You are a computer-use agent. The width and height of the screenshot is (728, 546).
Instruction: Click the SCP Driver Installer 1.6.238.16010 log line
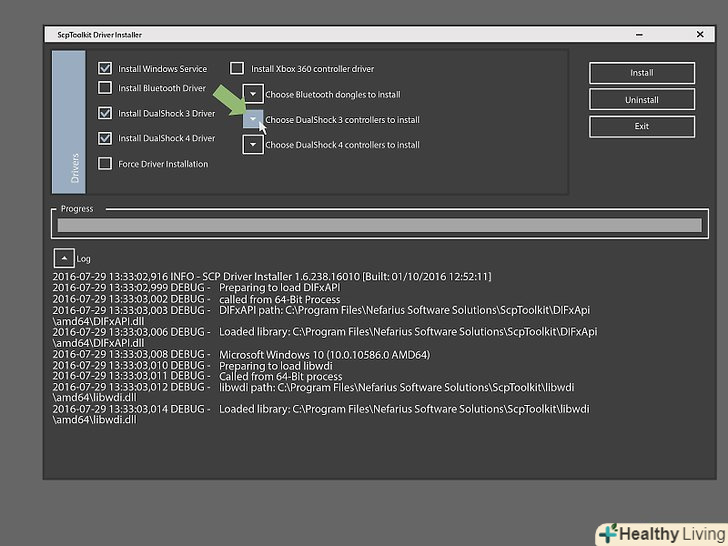click(x=272, y=277)
